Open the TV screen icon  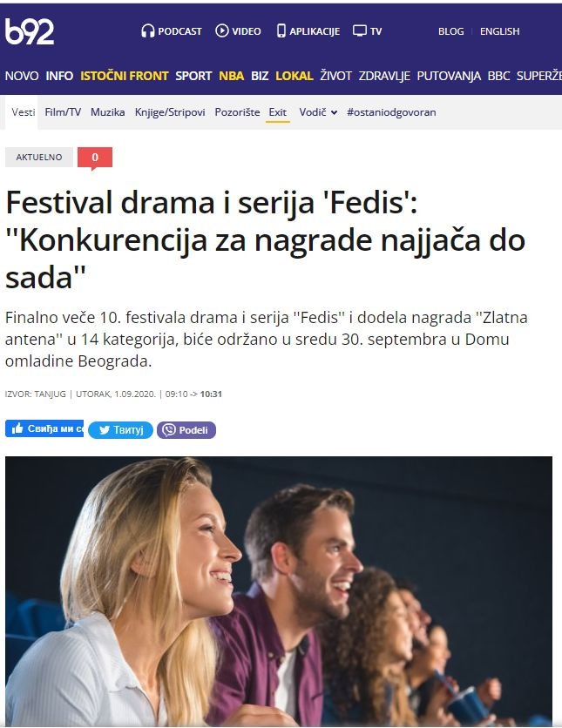(360, 30)
